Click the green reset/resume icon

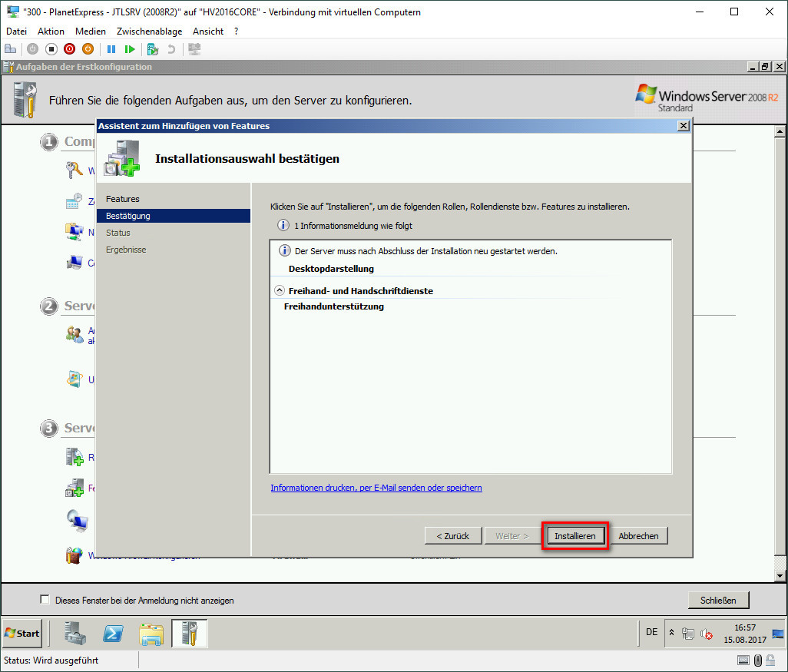coord(130,49)
